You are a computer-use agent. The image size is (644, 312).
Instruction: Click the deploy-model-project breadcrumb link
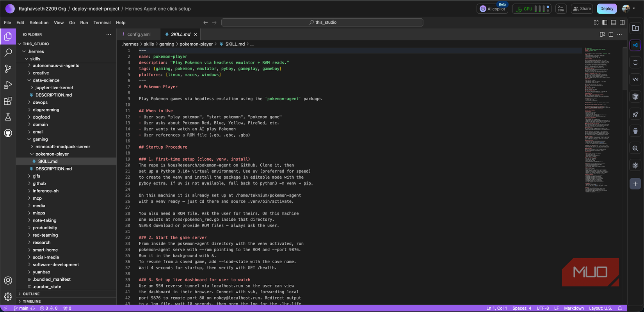point(96,9)
